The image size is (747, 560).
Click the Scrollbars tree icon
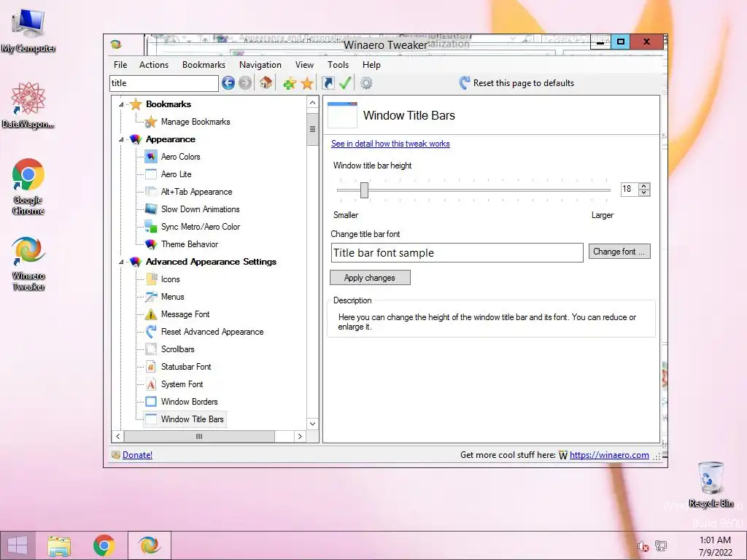(151, 349)
